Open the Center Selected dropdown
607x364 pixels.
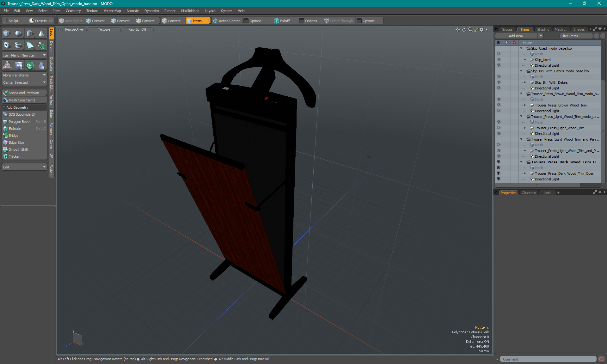[x=24, y=82]
